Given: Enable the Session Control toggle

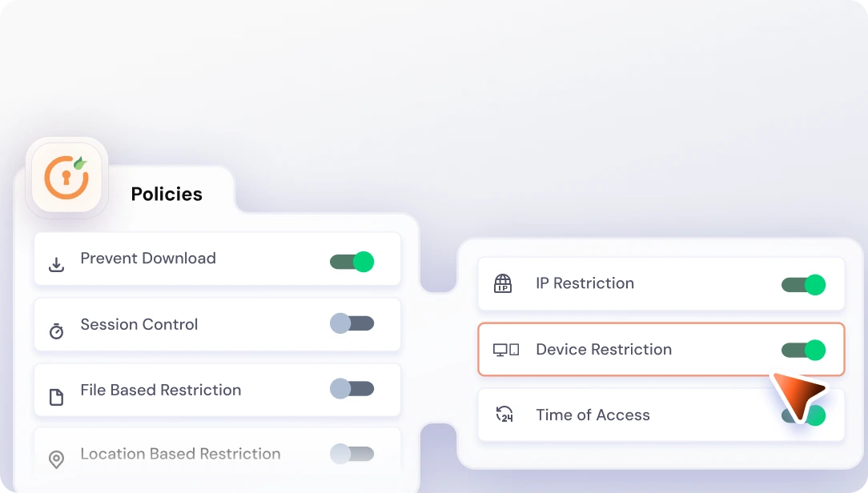Looking at the screenshot, I should point(352,323).
